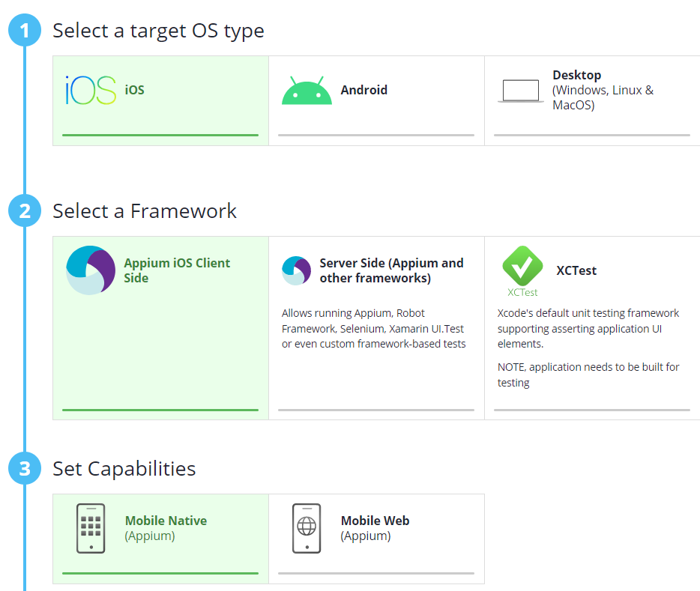Choose Android as target OS

(364, 90)
